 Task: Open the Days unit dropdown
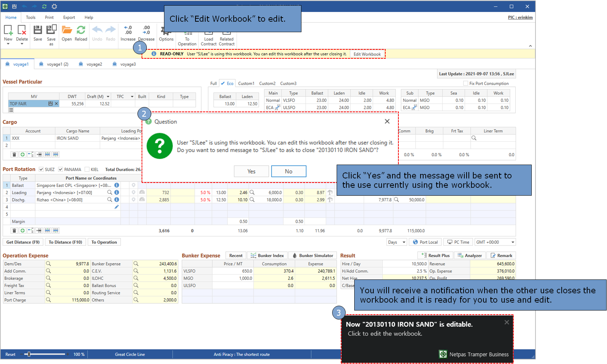coord(404,242)
